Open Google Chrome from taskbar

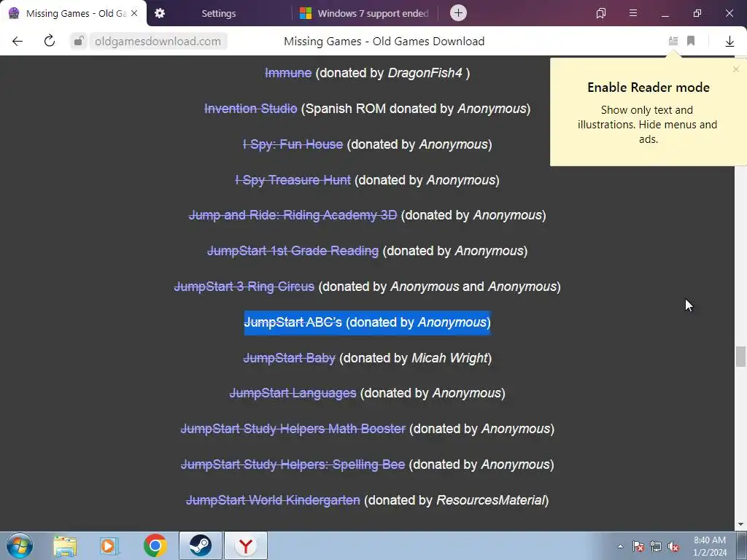(155, 545)
